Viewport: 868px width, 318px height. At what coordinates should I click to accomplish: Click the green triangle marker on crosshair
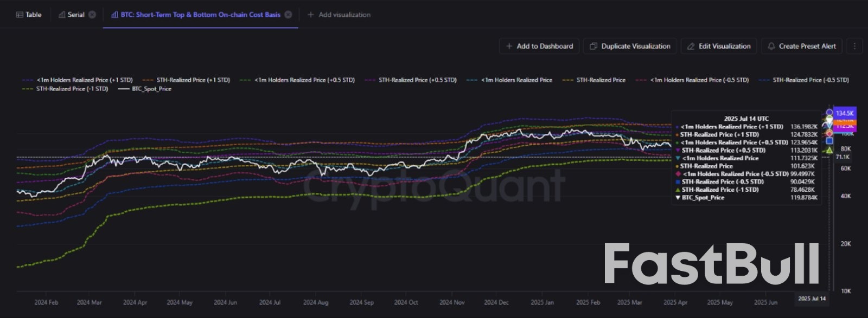pos(829,150)
